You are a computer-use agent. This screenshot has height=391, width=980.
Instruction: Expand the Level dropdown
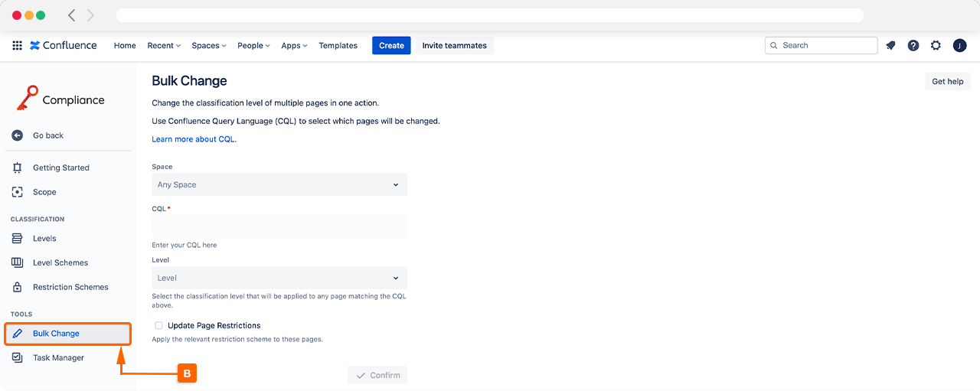coord(279,278)
